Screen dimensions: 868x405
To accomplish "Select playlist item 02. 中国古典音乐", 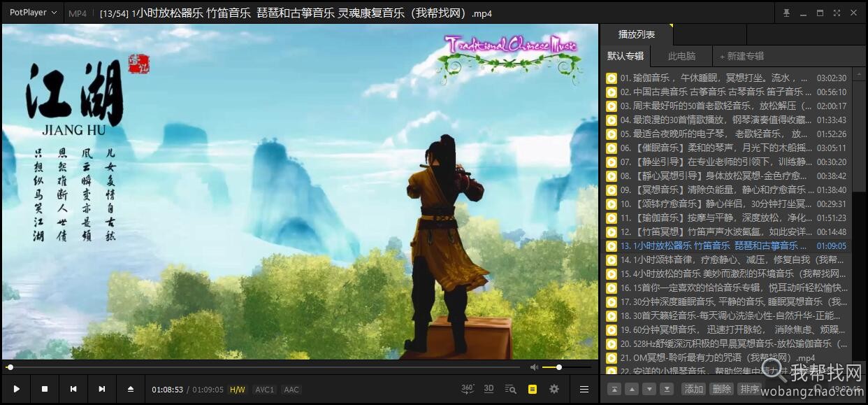I will coord(726,92).
